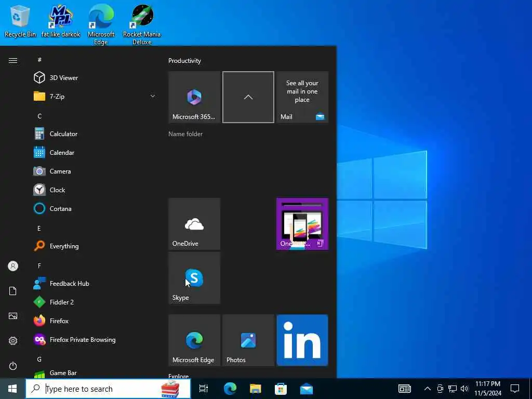
Task: Open the Photos tile
Action: 248,340
